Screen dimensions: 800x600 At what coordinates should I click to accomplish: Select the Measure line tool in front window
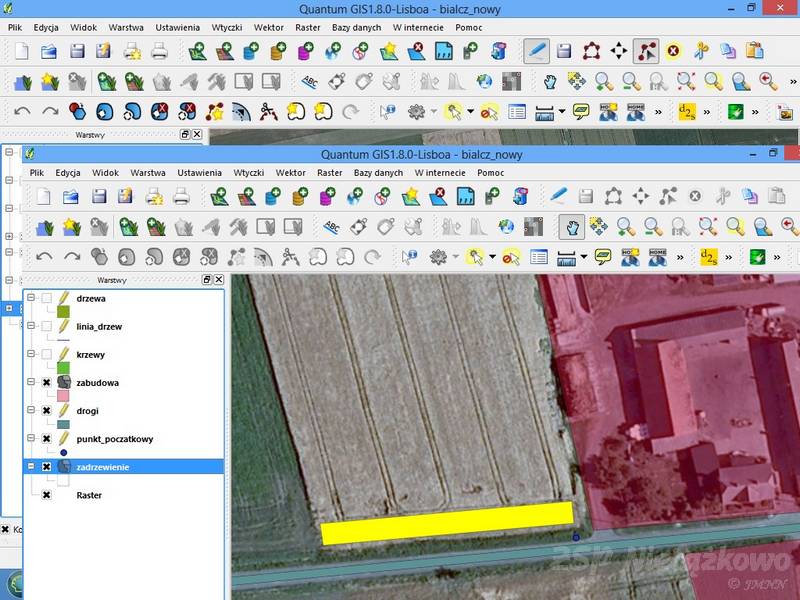(x=566, y=257)
